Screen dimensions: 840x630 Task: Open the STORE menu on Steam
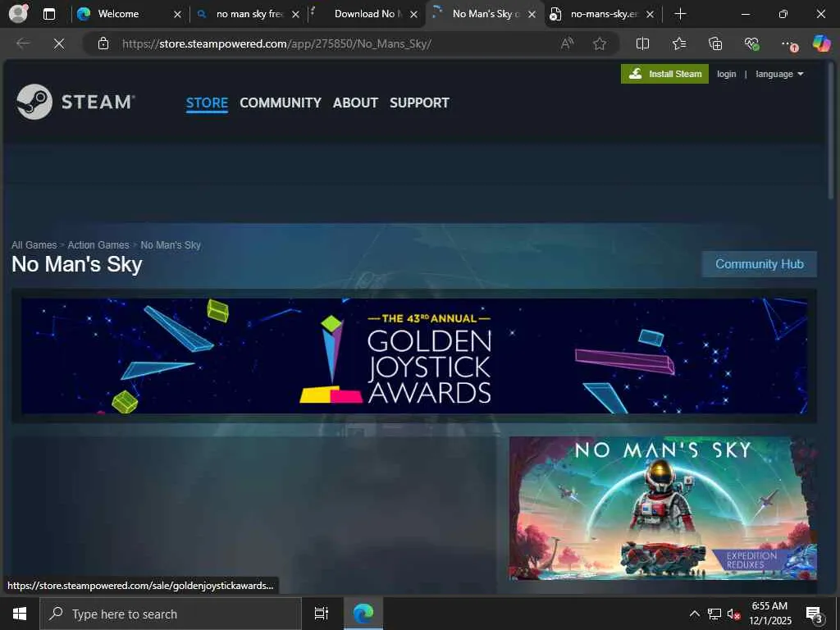pyautogui.click(x=207, y=103)
